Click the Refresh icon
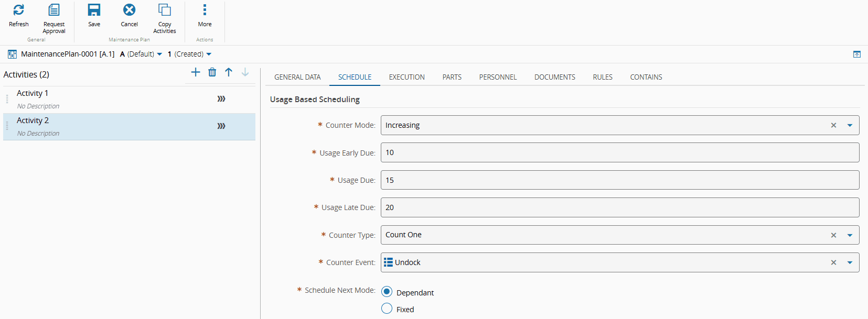Screen dimensions: 868x319 (19, 10)
